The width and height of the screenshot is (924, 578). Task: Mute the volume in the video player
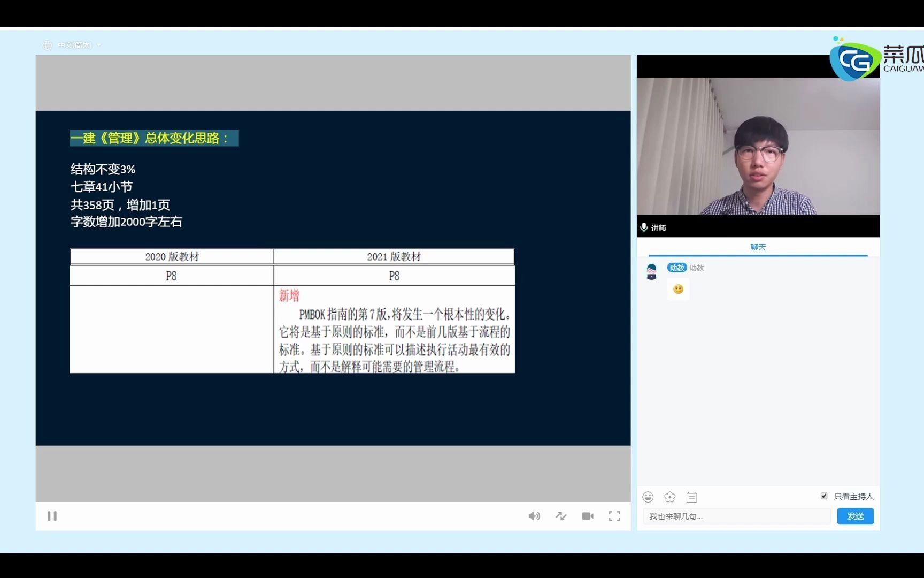coord(534,515)
